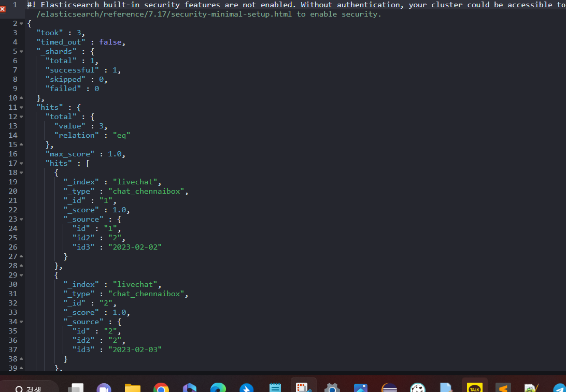Click "livechat" index value on line 30
Viewport: 566px width, 392px height.
pos(135,284)
